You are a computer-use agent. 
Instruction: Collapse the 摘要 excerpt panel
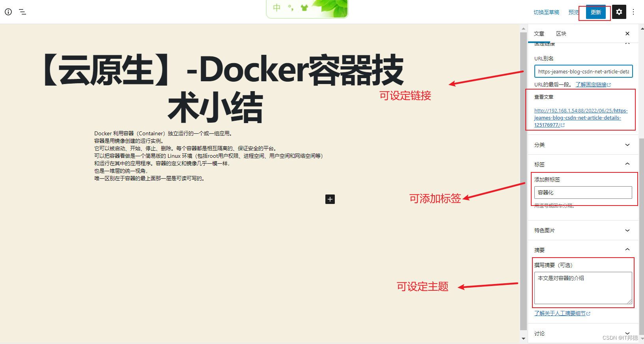583,250
